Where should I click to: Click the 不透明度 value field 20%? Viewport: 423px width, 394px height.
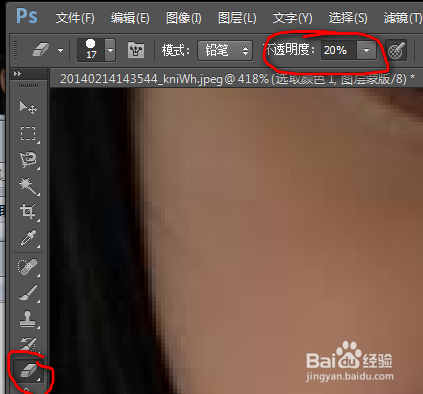338,50
